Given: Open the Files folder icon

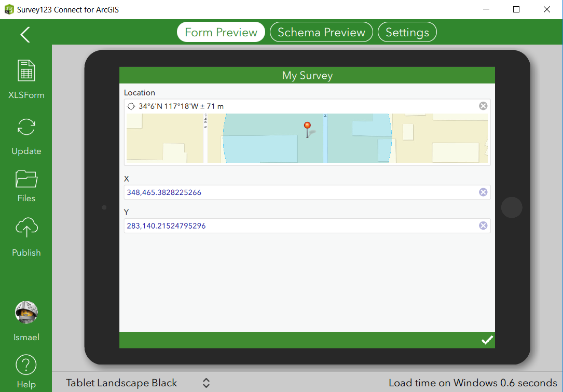Looking at the screenshot, I should pyautogui.click(x=26, y=179).
